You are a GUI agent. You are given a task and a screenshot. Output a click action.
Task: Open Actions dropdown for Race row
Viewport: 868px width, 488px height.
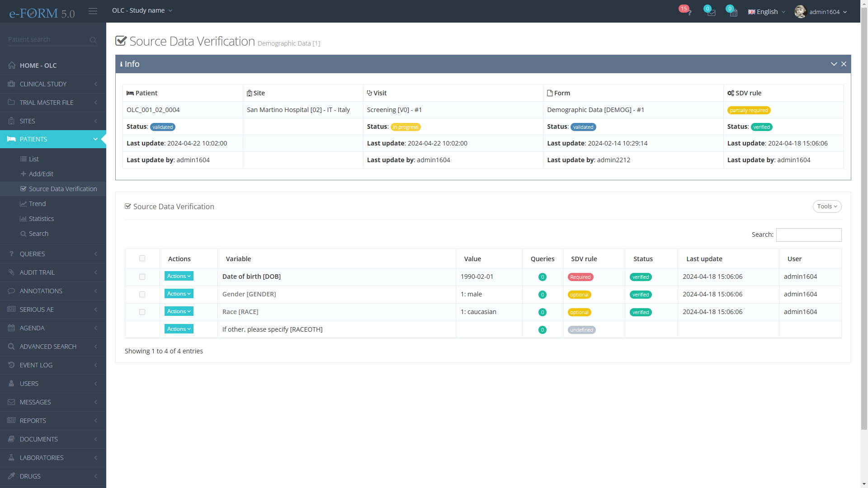(179, 311)
